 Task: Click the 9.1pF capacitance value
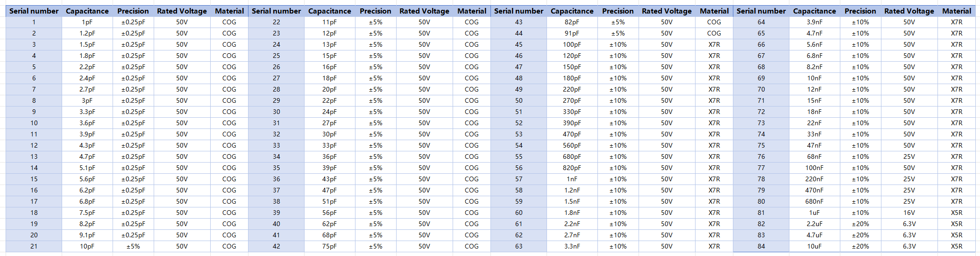pos(87,235)
